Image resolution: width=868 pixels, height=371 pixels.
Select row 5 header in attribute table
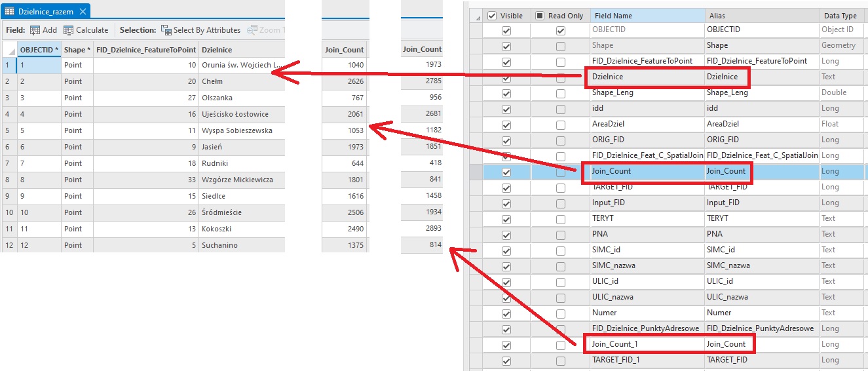[x=8, y=130]
